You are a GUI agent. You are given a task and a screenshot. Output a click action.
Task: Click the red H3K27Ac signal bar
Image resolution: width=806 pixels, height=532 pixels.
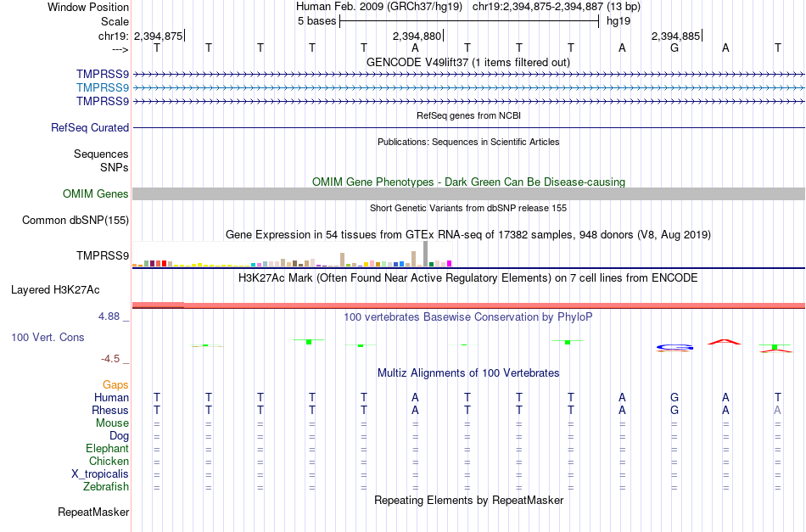469,305
